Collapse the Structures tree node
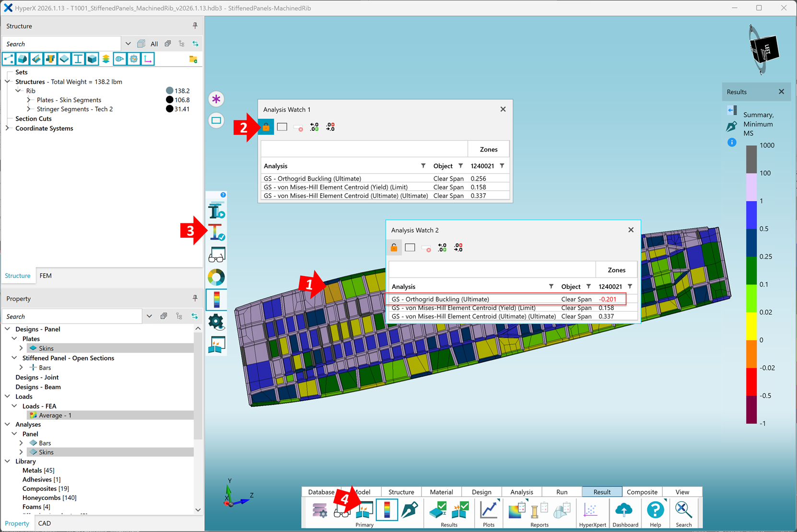 [8, 82]
